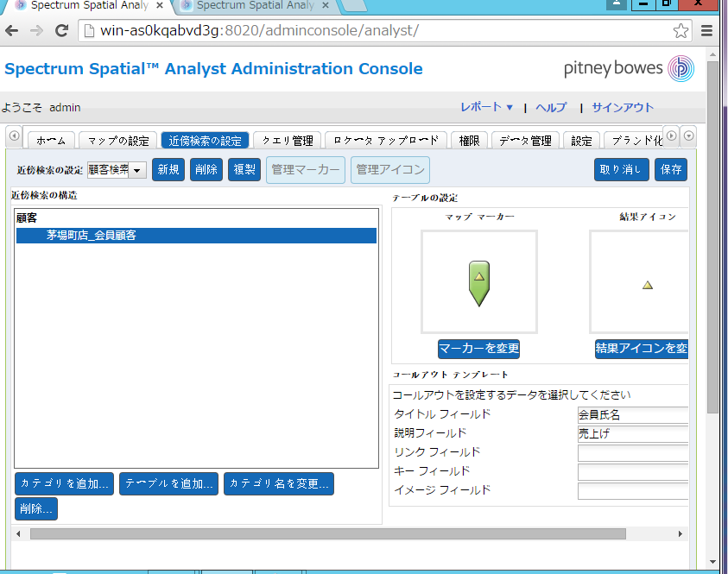The width and height of the screenshot is (728, 574).
Task: Click the browser back arrow
Action: (x=12, y=30)
